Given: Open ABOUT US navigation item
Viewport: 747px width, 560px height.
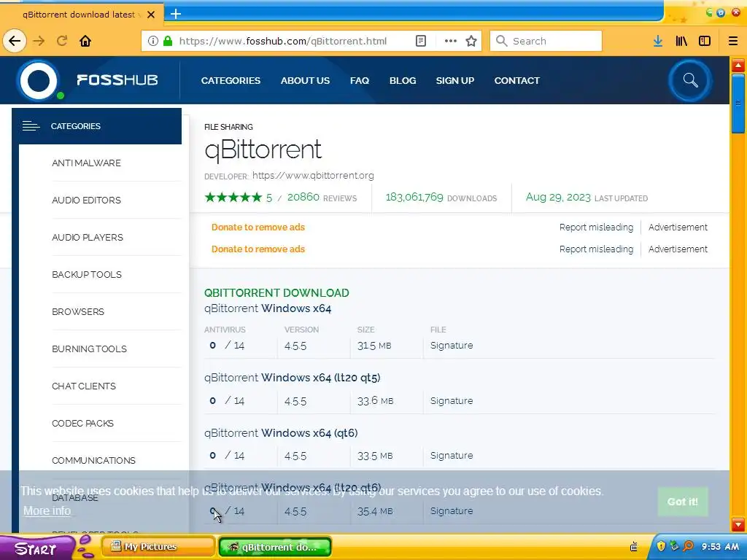Looking at the screenshot, I should pyautogui.click(x=305, y=80).
